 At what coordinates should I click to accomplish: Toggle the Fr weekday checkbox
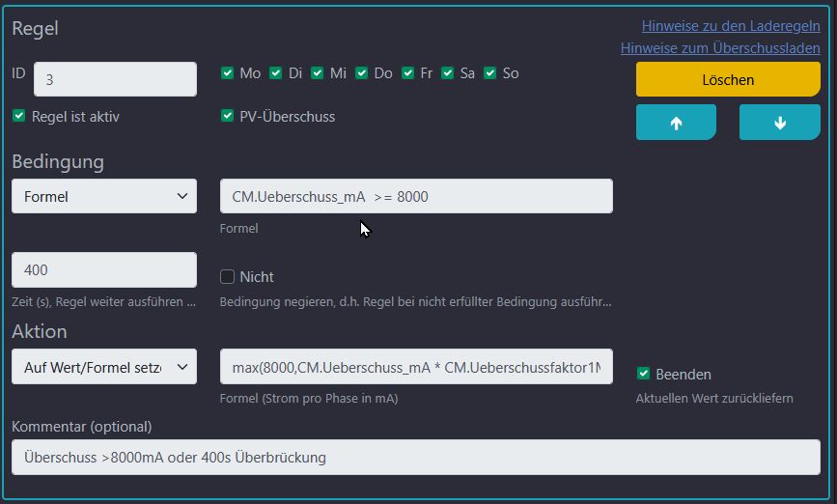pos(408,73)
